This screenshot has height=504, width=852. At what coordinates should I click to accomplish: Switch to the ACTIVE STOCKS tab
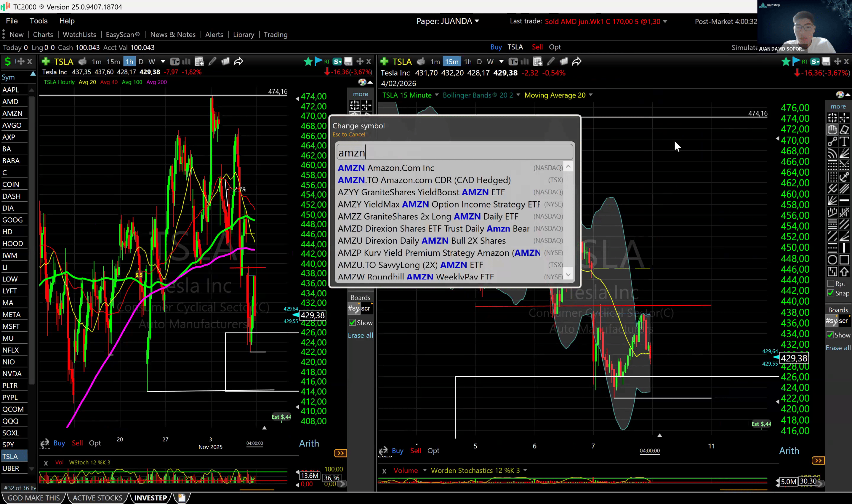point(97,498)
